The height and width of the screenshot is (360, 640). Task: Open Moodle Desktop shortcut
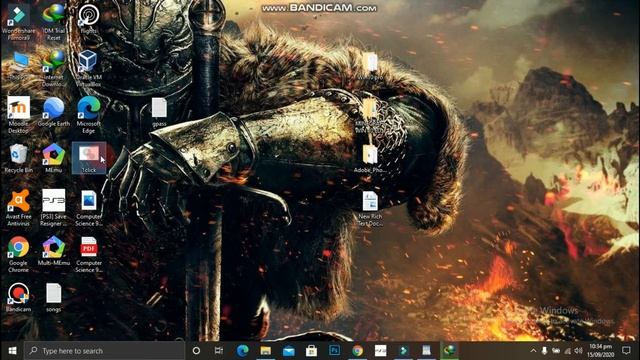(x=18, y=115)
